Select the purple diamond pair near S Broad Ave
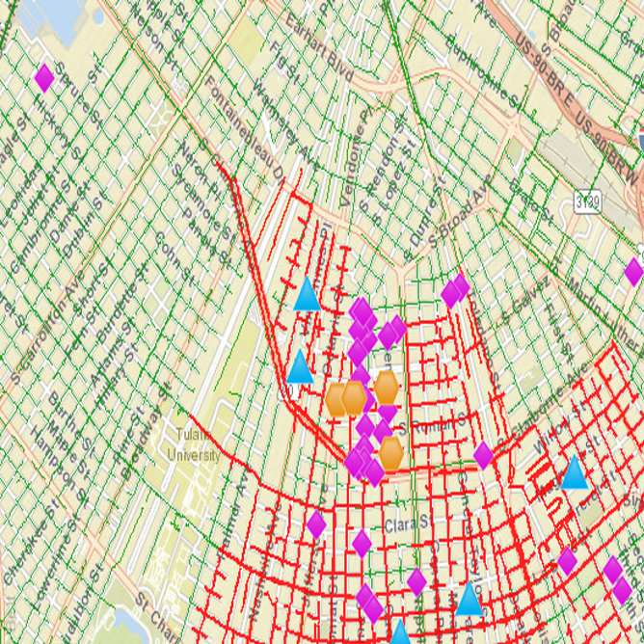 click(455, 290)
